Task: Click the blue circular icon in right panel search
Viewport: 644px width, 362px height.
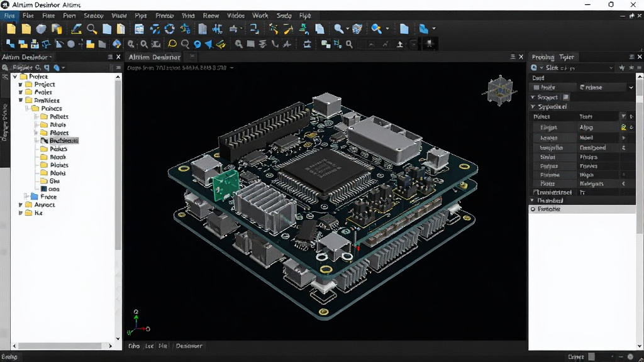Action: pyautogui.click(x=534, y=68)
